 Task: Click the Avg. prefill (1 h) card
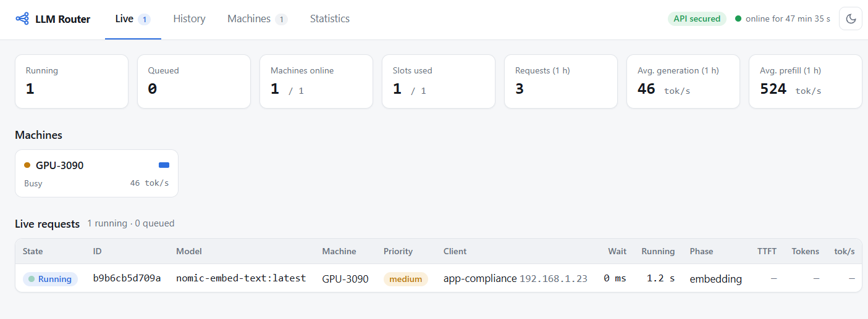[806, 81]
